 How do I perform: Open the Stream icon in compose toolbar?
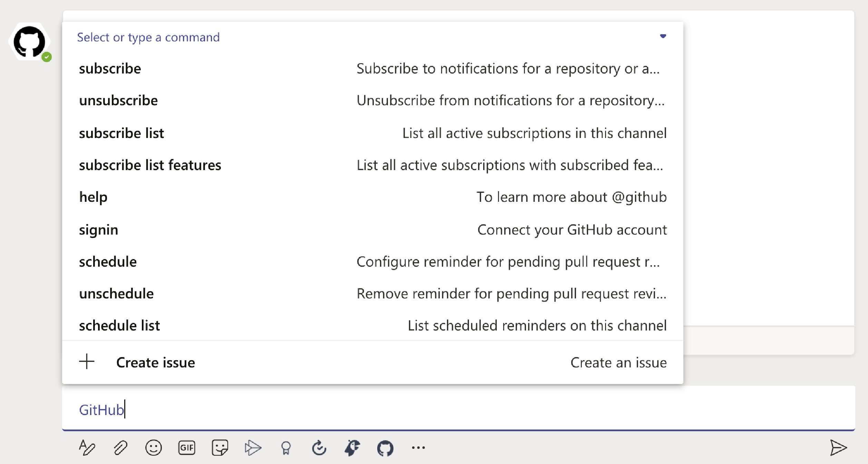[253, 448]
